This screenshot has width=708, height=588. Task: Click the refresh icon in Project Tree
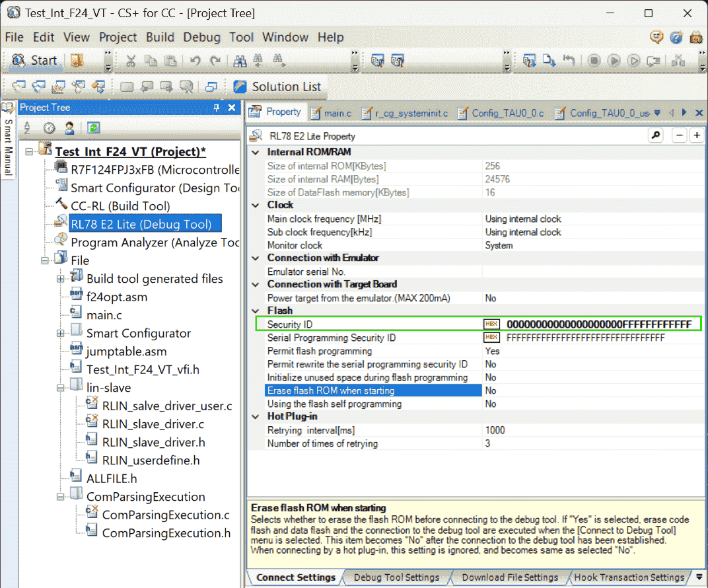click(x=93, y=128)
